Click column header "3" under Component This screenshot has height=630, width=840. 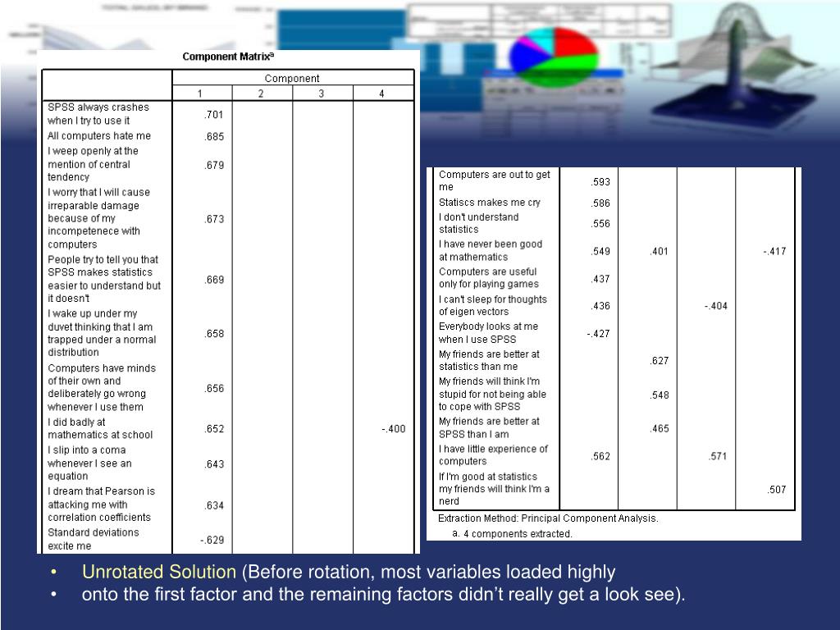(x=322, y=94)
